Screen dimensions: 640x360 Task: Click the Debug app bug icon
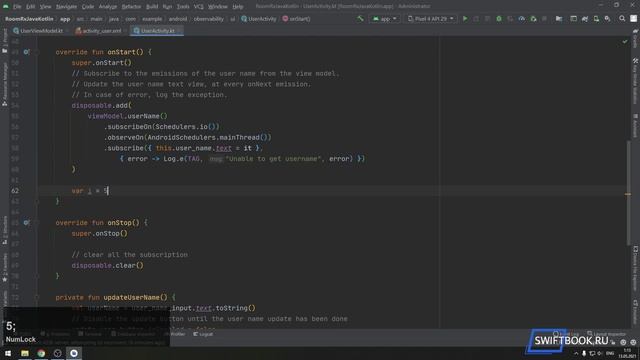pyautogui.click(x=499, y=19)
